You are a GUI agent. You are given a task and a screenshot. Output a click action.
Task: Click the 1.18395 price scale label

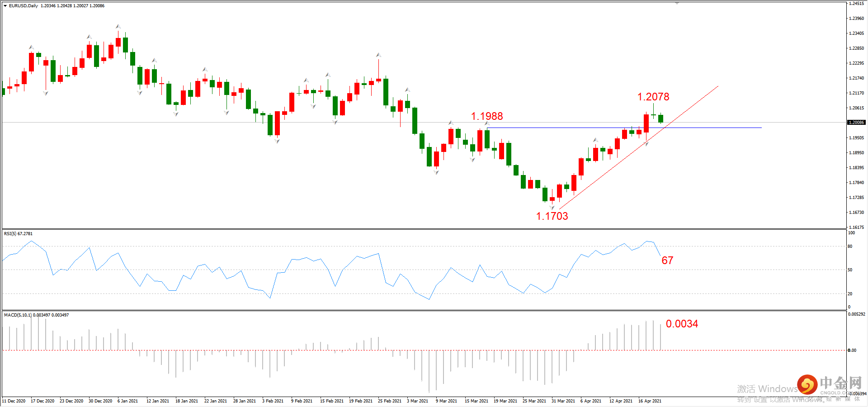point(856,168)
